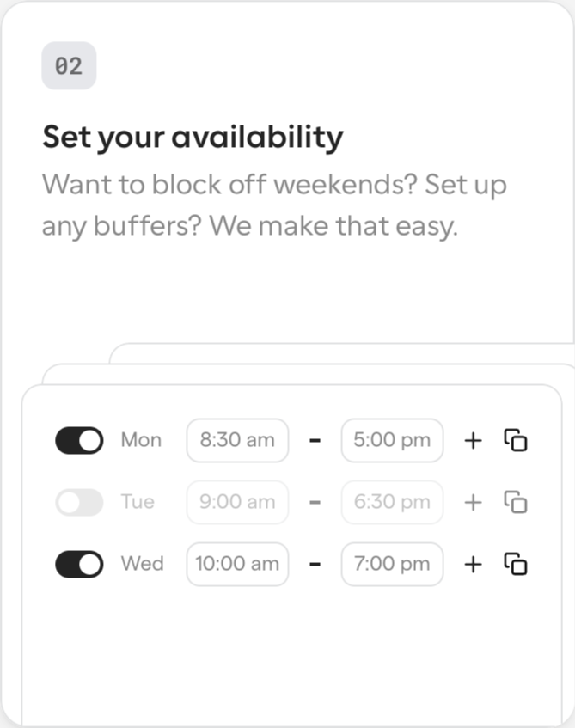The image size is (575, 728).
Task: Copy Monday's times to other days
Action: (516, 440)
